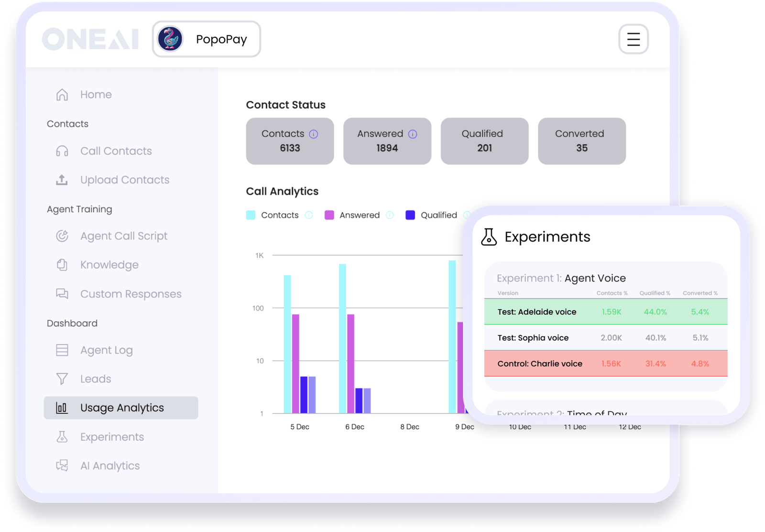Click the cyan Contacts color swatch
The width and height of the screenshot is (765, 532).
tap(251, 215)
